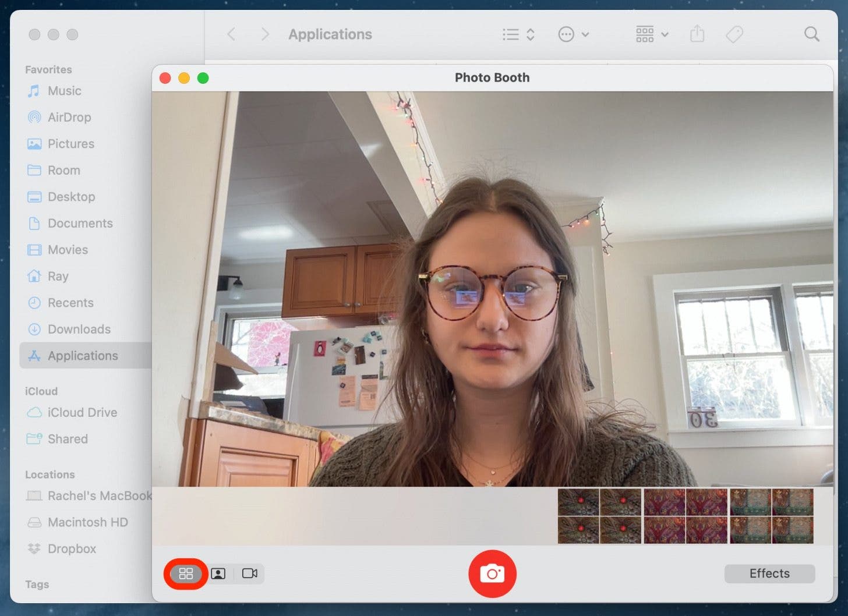The height and width of the screenshot is (616, 848).
Task: Switch Finder to list view layout
Action: point(510,34)
